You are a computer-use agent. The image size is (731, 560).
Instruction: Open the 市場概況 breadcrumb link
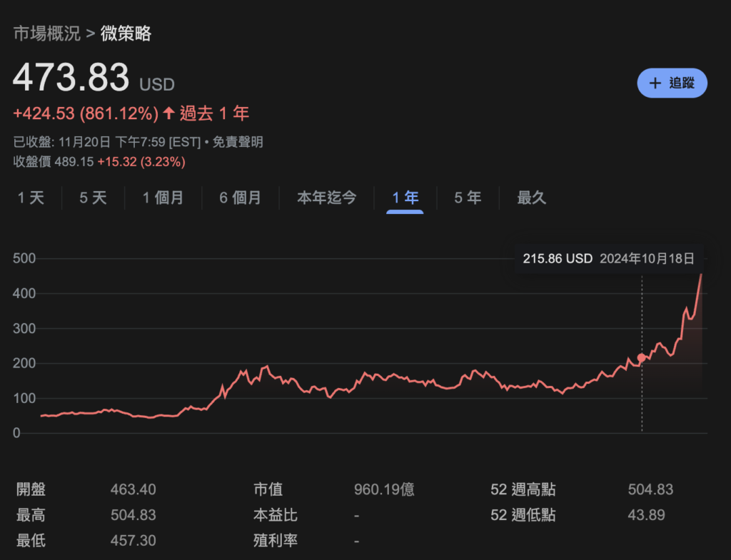pyautogui.click(x=46, y=33)
